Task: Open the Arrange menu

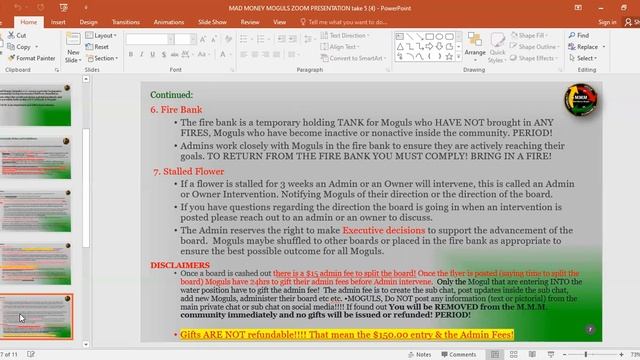Action: coord(475,47)
